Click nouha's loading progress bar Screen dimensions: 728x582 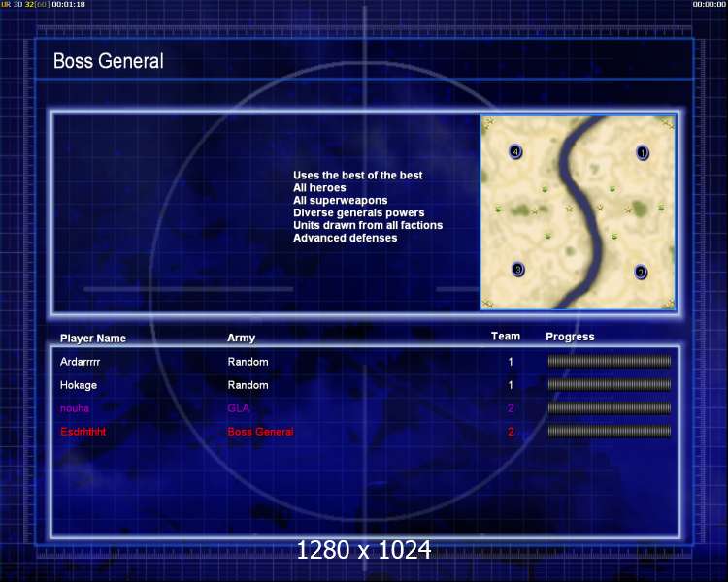[x=610, y=408]
